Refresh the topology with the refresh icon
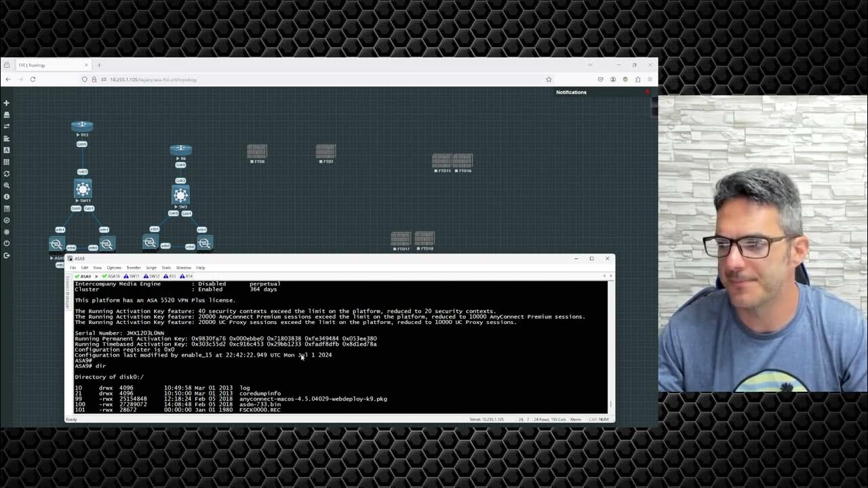This screenshot has height=488, width=868. click(7, 174)
